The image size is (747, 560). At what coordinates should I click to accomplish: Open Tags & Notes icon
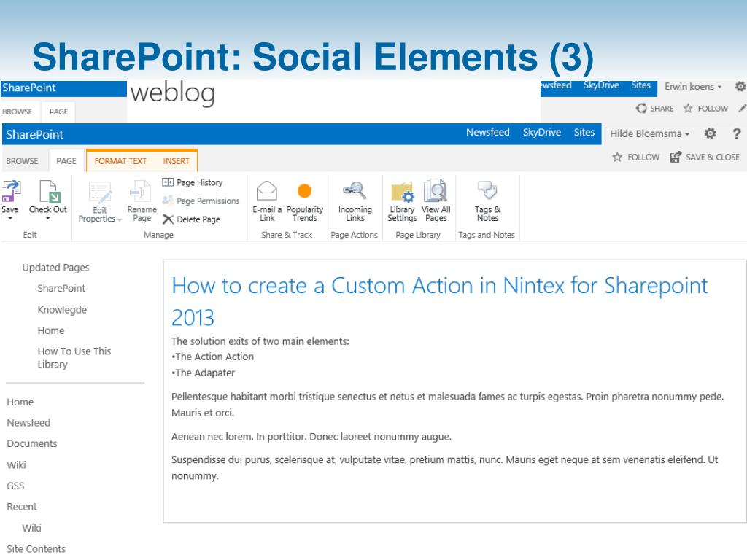(487, 190)
